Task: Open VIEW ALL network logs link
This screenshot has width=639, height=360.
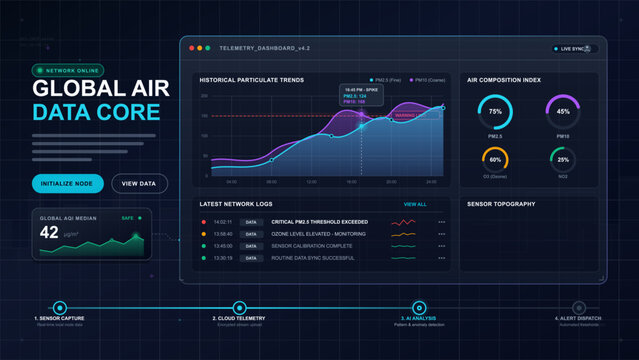Action: point(415,204)
